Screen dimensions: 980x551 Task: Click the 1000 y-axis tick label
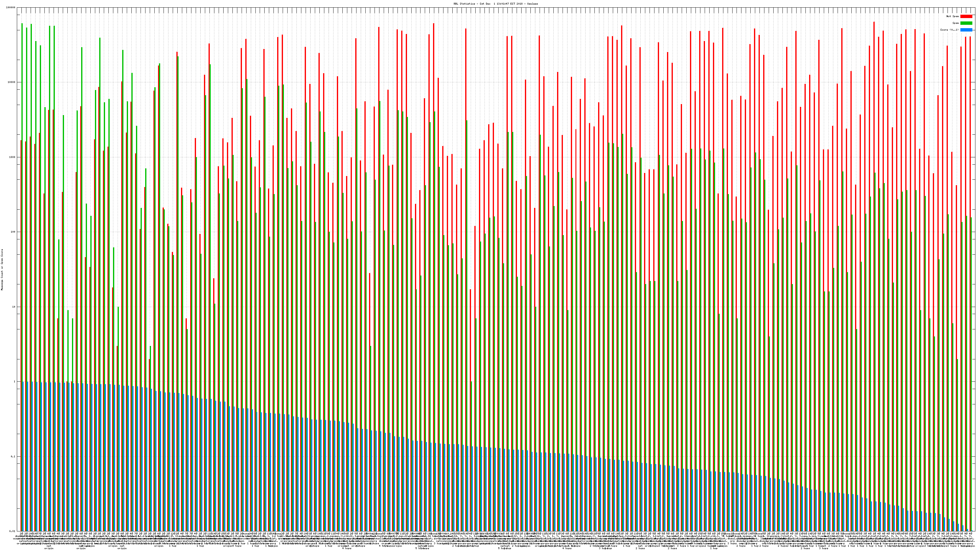click(13, 157)
